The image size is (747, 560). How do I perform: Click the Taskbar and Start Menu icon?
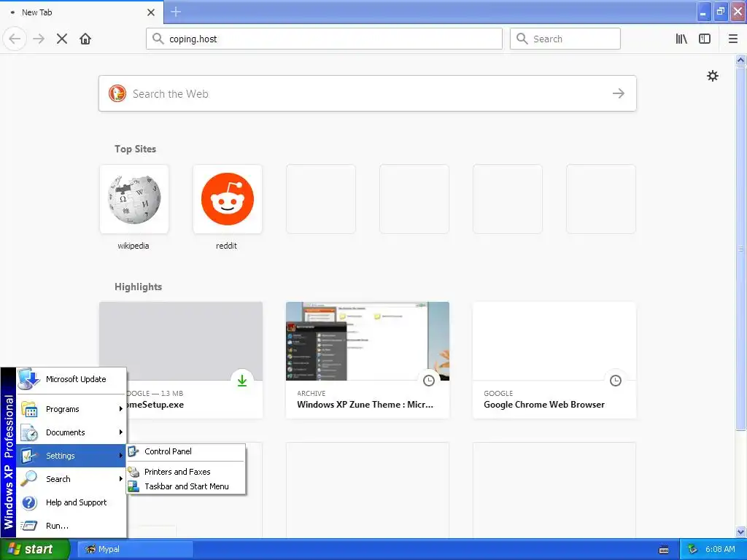pyautogui.click(x=133, y=486)
